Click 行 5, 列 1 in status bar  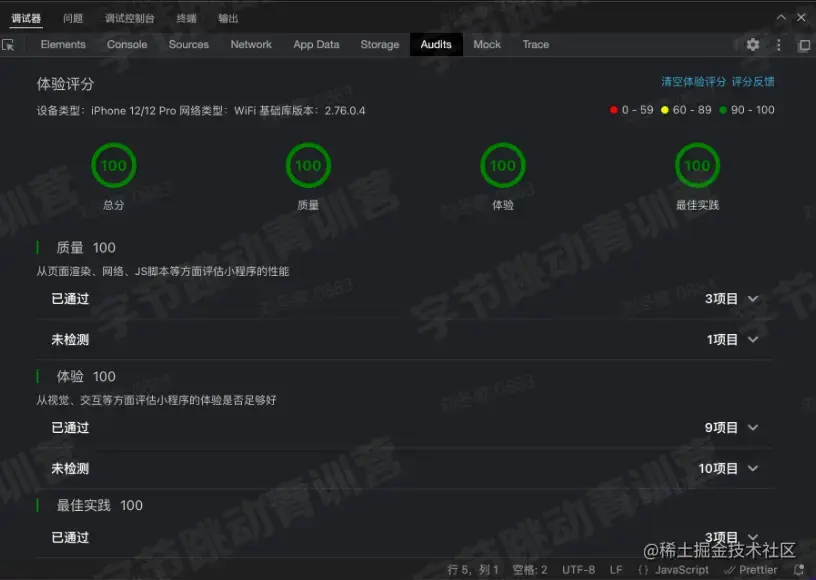coord(473,570)
